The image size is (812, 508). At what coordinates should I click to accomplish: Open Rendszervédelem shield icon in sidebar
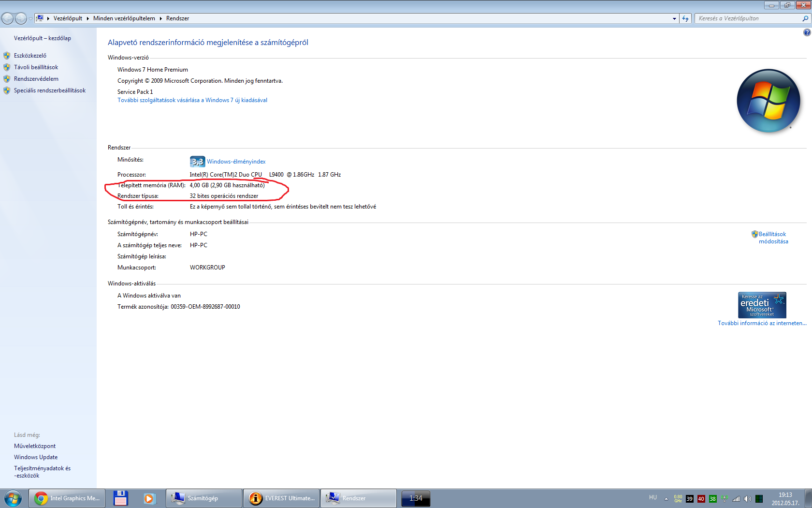(7, 79)
